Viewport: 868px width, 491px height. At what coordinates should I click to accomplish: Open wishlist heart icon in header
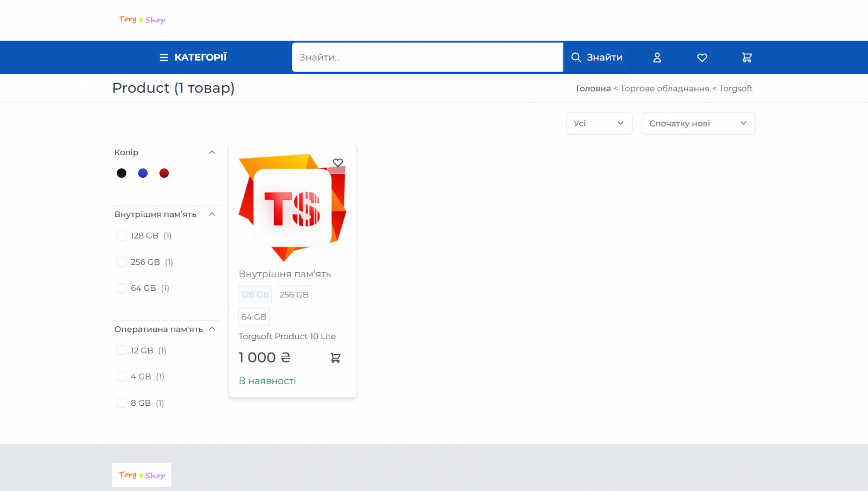(702, 58)
